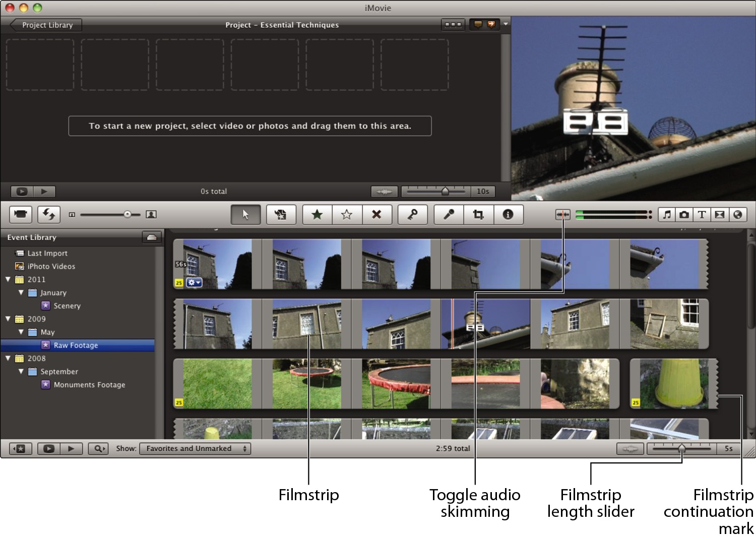Viewport: 756px width, 538px height.
Task: Select the Raw Footage event
Action: 78,345
